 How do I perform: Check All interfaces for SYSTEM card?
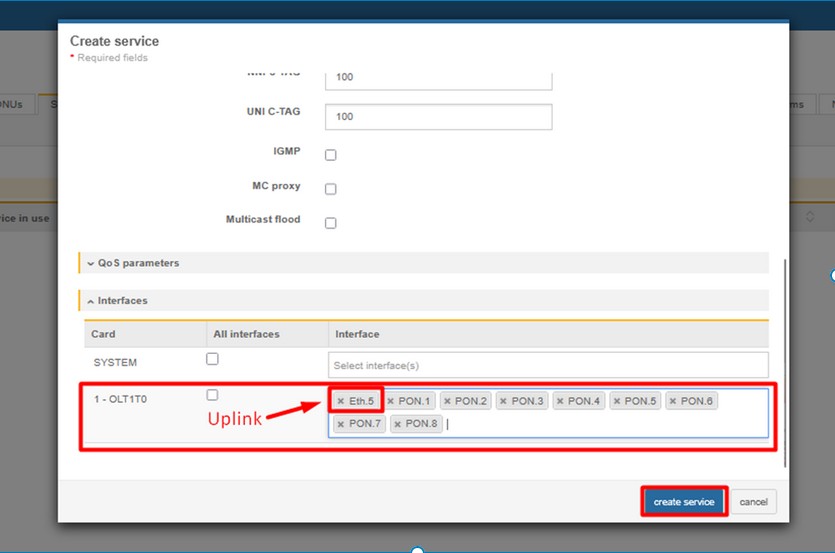click(212, 359)
